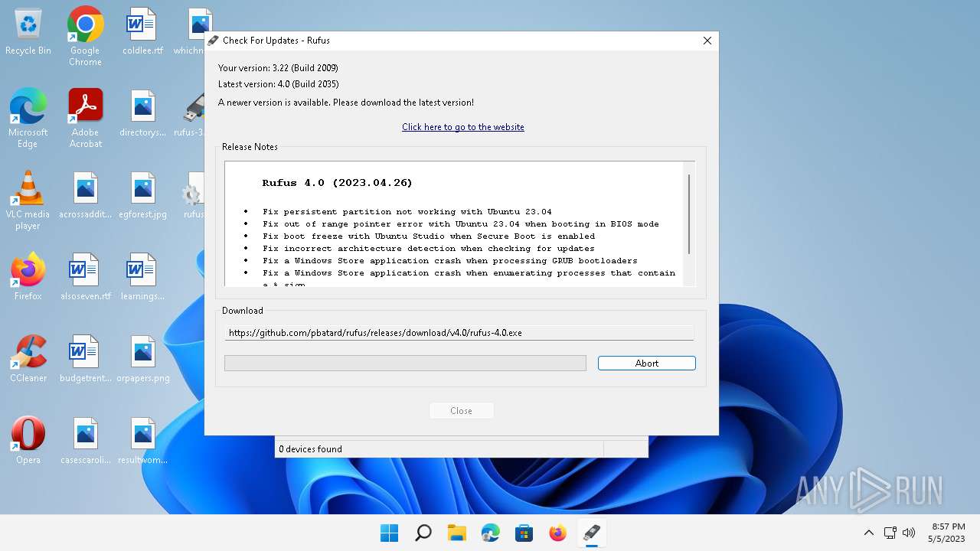Open Microsoft Store from the taskbar
The width and height of the screenshot is (980, 551).
pyautogui.click(x=524, y=533)
